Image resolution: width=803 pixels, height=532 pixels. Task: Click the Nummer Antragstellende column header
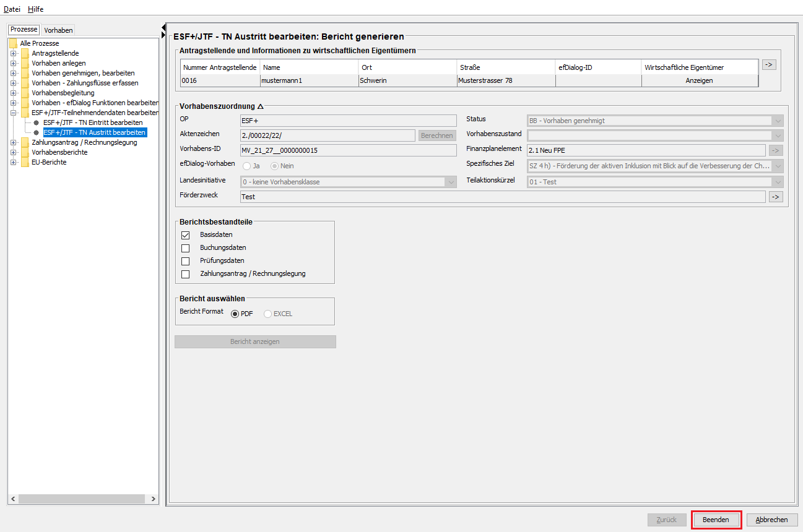pos(220,67)
